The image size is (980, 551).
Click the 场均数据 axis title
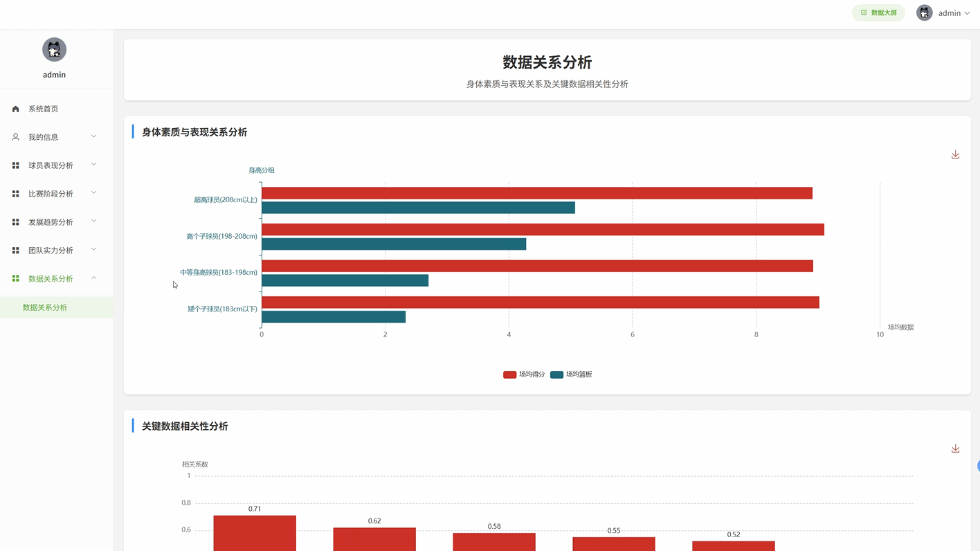pos(901,327)
